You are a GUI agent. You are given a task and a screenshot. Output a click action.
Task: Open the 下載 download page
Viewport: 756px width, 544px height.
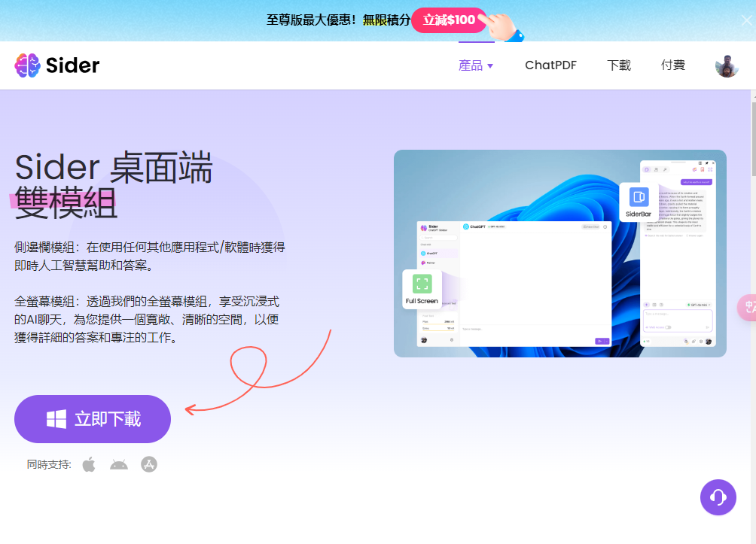(x=619, y=65)
